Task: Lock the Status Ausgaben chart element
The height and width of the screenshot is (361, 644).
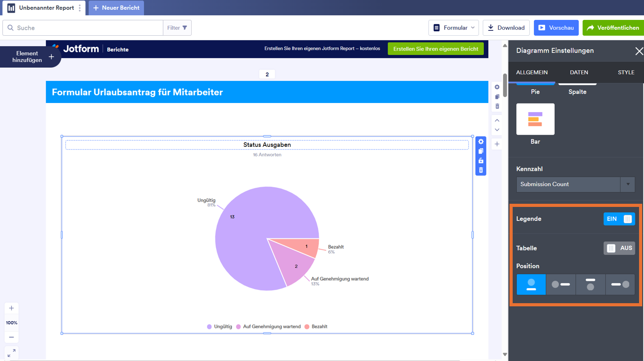Action: (x=481, y=161)
